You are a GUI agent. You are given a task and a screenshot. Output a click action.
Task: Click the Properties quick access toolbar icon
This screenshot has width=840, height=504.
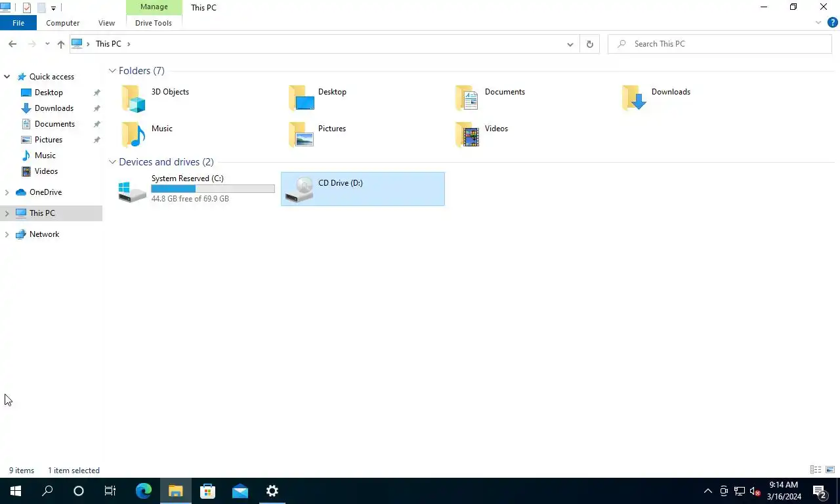[27, 8]
